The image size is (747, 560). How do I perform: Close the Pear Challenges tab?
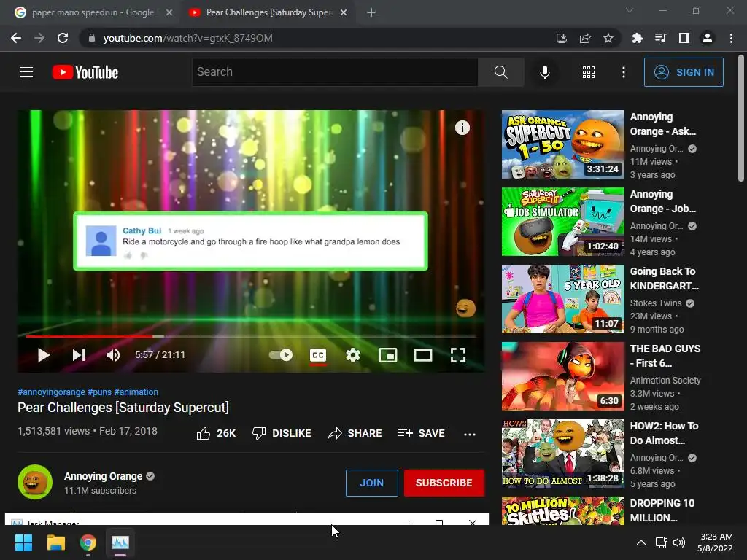tap(344, 13)
